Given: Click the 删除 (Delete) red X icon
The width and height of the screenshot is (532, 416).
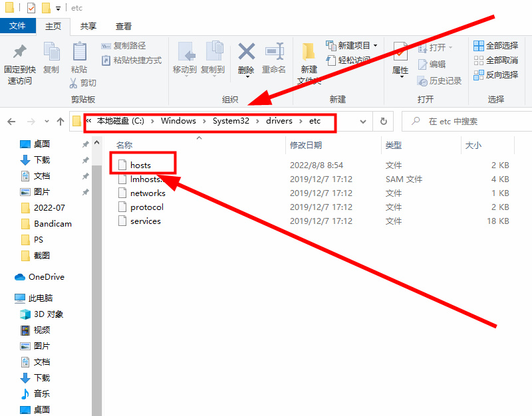Looking at the screenshot, I should click(246, 52).
